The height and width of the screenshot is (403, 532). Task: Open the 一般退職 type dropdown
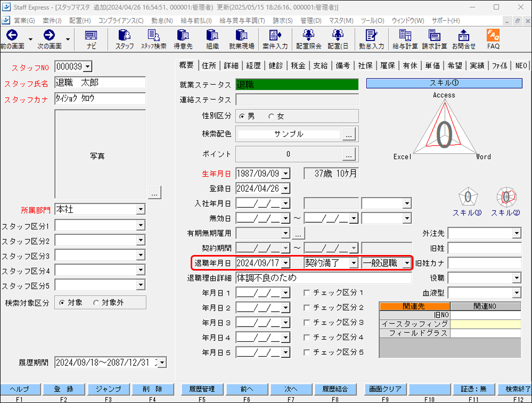pyautogui.click(x=407, y=263)
